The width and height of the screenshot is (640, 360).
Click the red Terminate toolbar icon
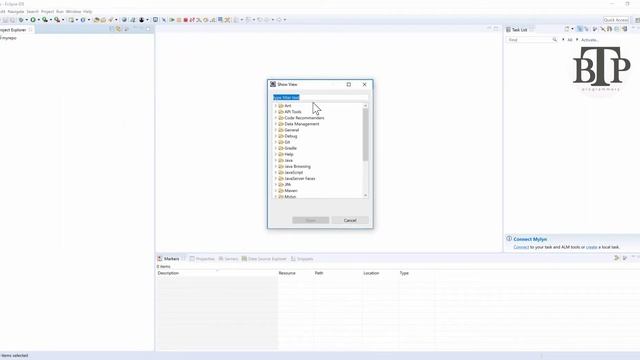186,20
